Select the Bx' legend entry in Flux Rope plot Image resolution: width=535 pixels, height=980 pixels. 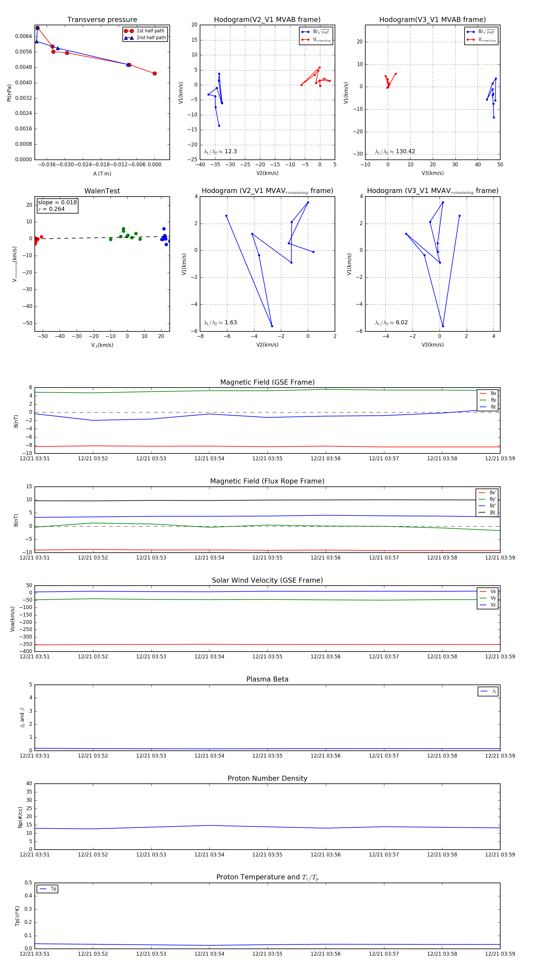[x=487, y=492]
